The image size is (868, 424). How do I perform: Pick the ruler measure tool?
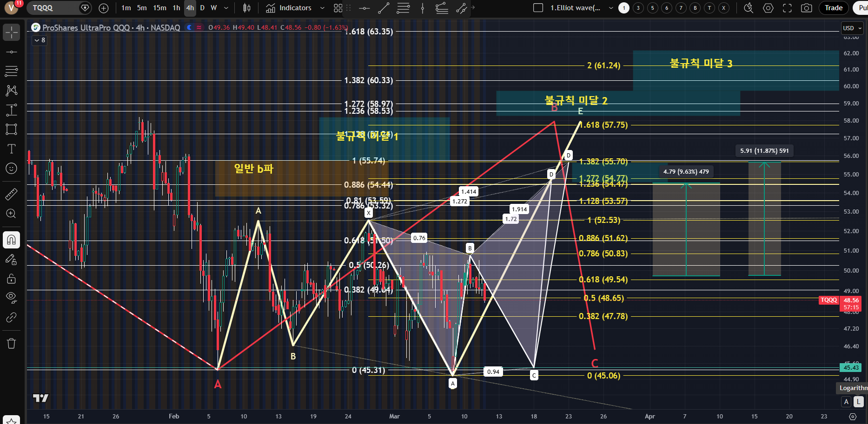point(11,194)
